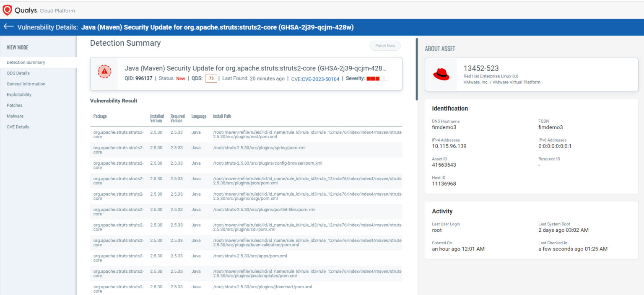644x295 pixels.
Task: Click the plugins/javatemplates/pom.xml install path
Action: point(307,273)
